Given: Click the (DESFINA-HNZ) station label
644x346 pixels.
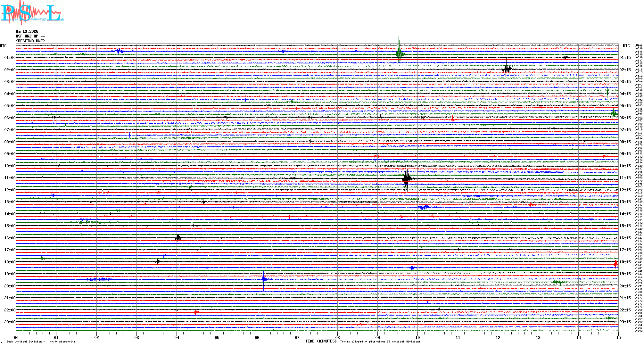Looking at the screenshot, I should coord(30,41).
